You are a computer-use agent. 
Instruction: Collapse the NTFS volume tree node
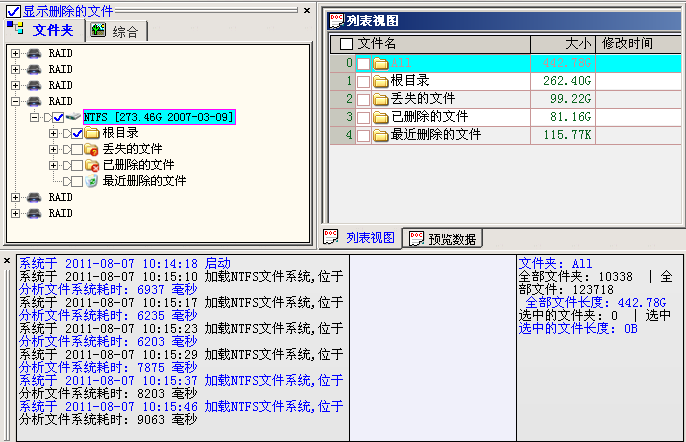[33, 117]
